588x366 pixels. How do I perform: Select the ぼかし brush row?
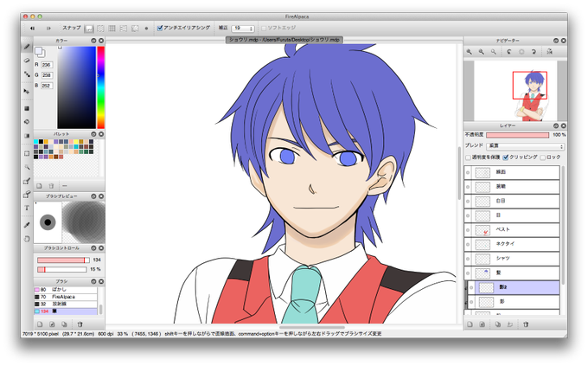pyautogui.click(x=66, y=290)
